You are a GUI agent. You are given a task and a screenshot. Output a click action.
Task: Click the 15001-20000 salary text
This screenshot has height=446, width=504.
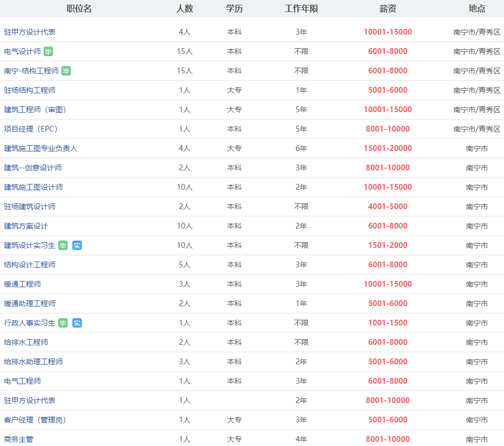pos(388,148)
